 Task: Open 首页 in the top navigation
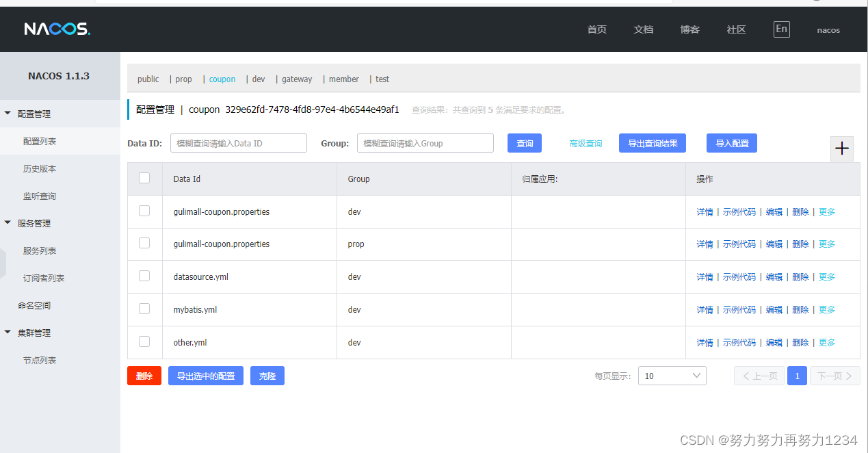596,29
